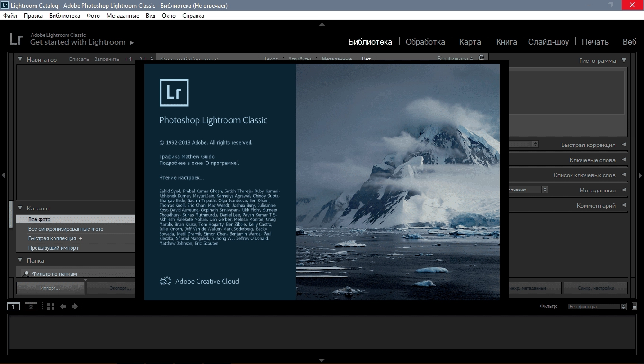Viewport: 644px width, 364px height.
Task: Set navigator zoom to Заполнить
Action: [x=107, y=59]
